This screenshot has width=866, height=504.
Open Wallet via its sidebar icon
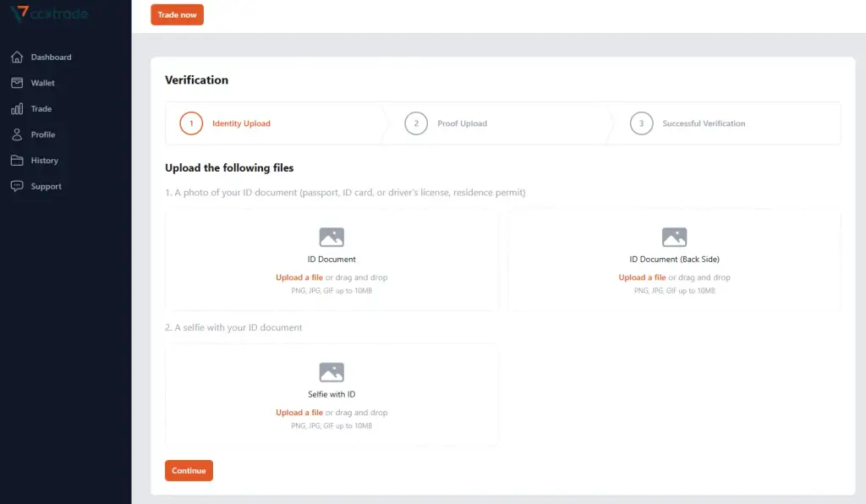17,83
